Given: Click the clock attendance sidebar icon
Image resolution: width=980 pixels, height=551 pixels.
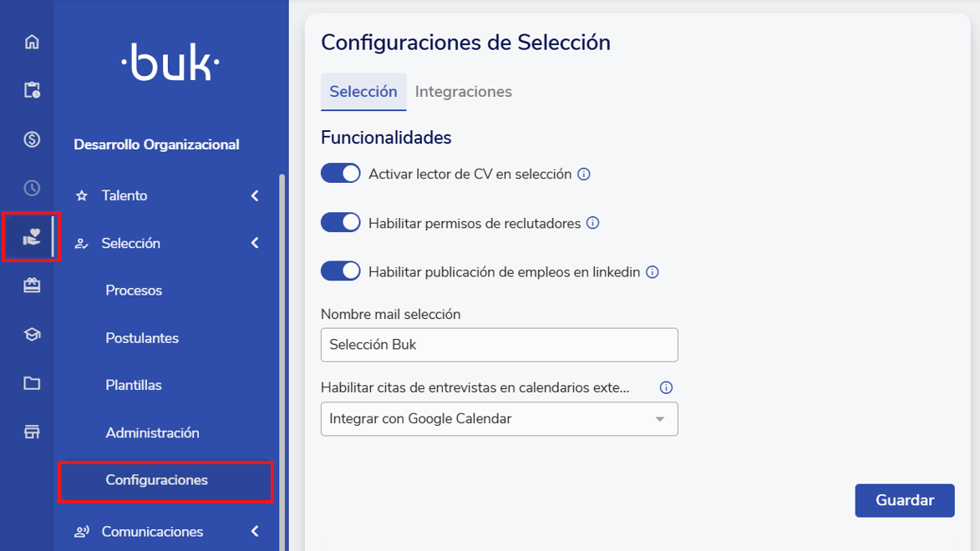Looking at the screenshot, I should 32,188.
